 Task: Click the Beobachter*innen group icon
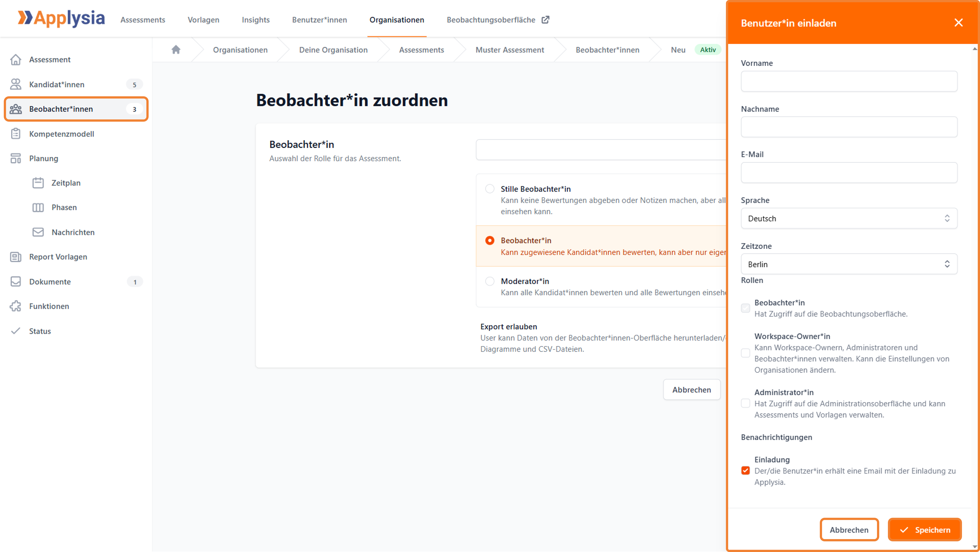(16, 109)
